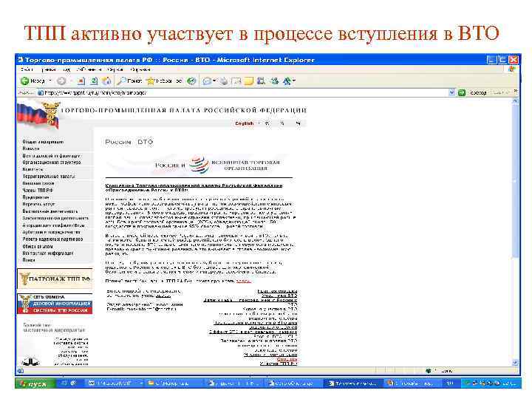Go to the Home page icon
The height and width of the screenshot is (399, 532).
tap(106, 81)
